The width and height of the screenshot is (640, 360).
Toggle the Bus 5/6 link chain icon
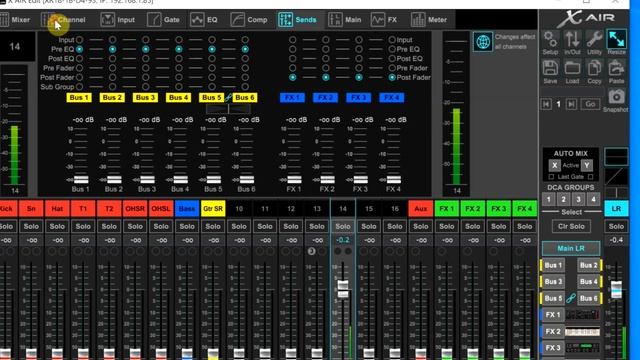[x=228, y=98]
